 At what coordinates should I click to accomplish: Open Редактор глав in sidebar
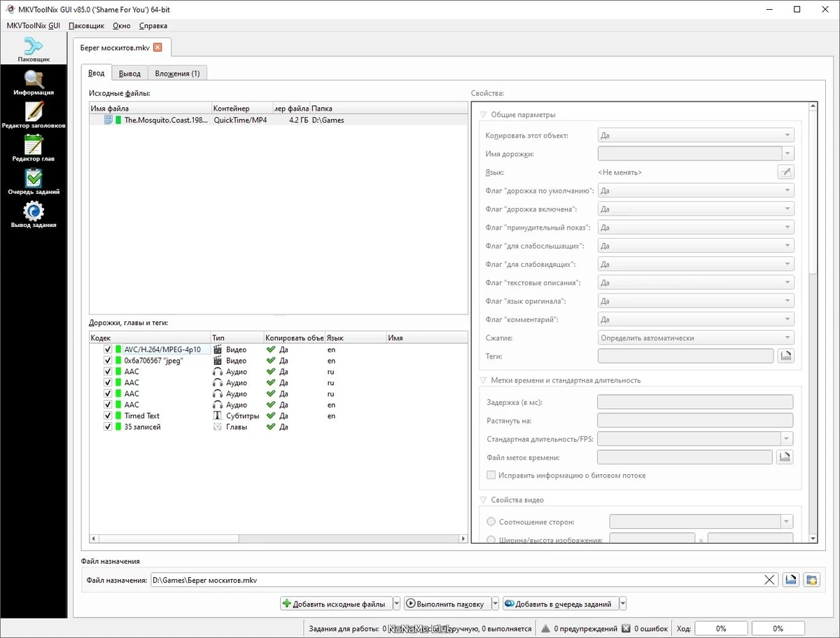coord(33,148)
